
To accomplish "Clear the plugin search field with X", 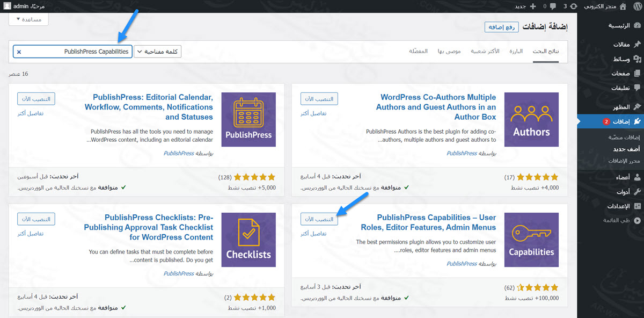I will tap(19, 52).
